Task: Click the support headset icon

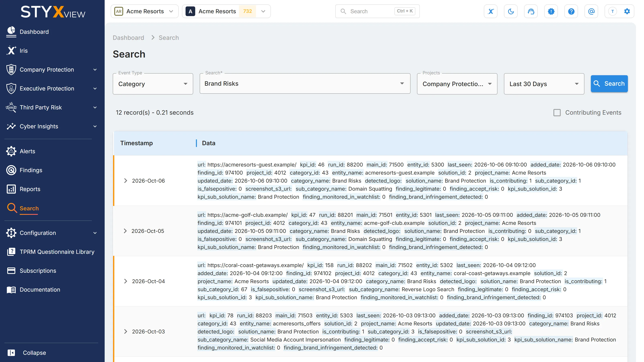Action: point(531,11)
